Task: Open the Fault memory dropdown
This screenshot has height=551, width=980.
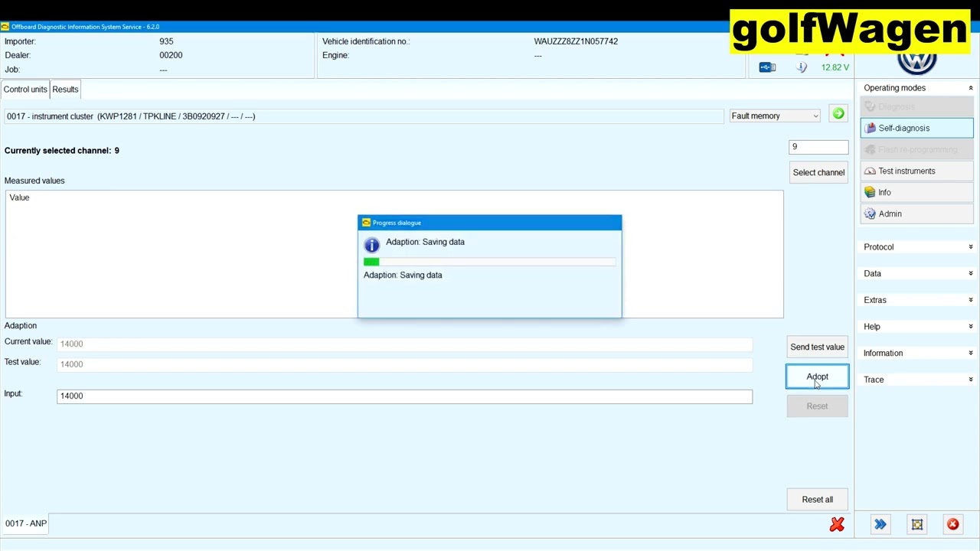Action: pyautogui.click(x=775, y=116)
